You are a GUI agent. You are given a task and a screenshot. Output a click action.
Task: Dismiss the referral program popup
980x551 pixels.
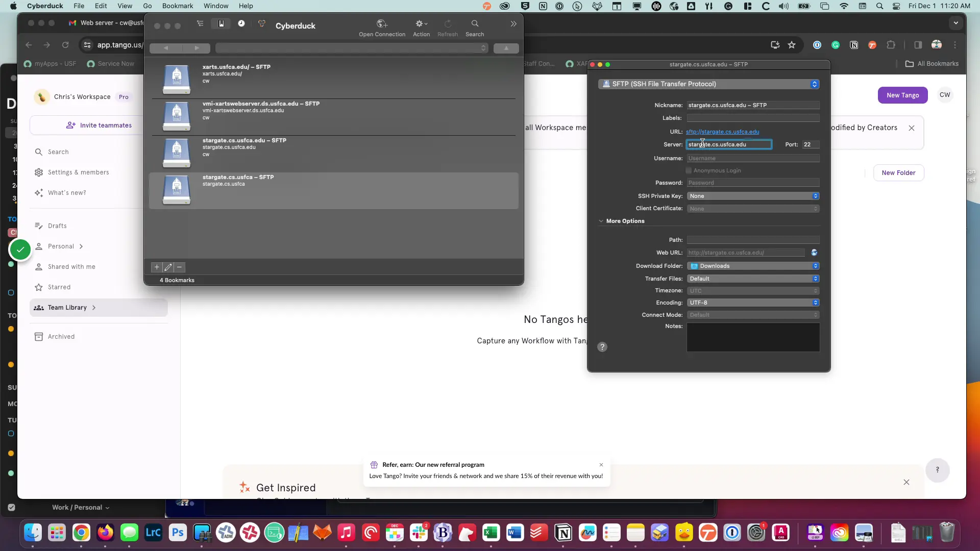[x=601, y=465]
